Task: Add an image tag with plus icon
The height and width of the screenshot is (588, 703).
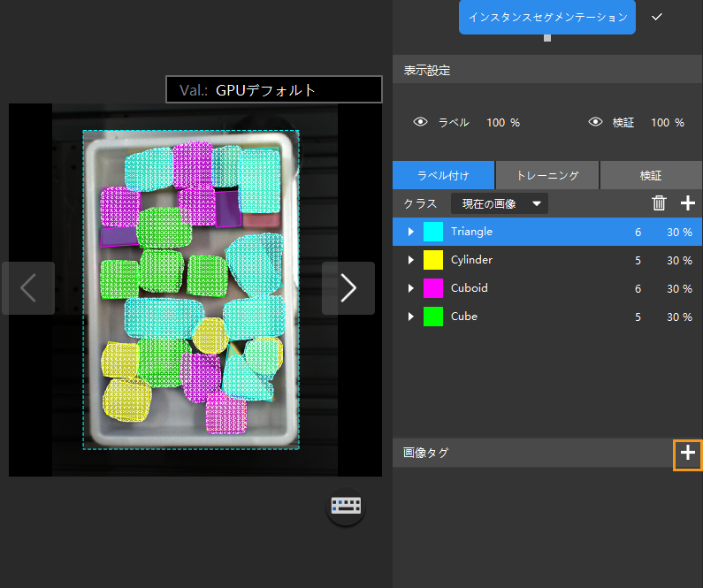Action: [x=688, y=454]
